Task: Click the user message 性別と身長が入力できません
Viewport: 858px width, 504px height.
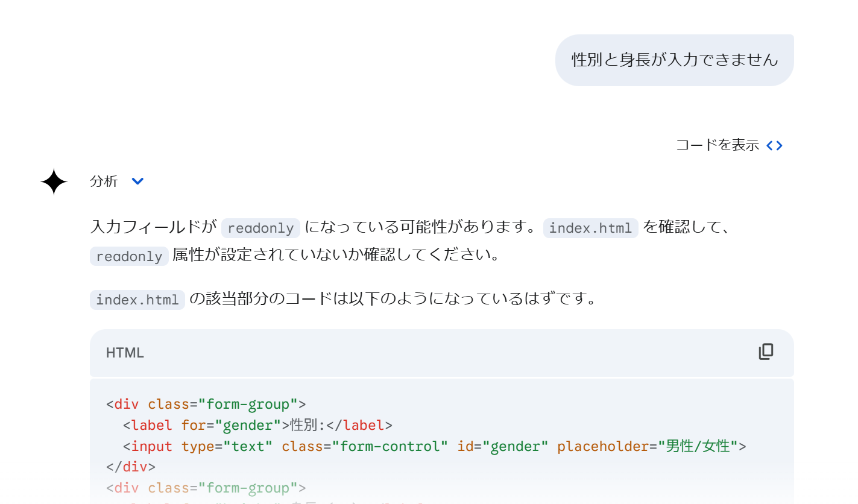Action: tap(675, 60)
